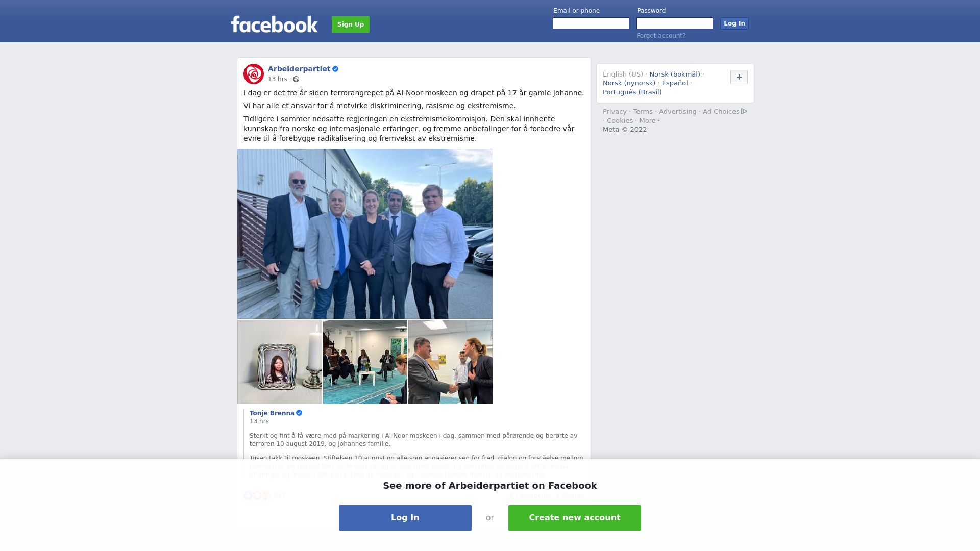Open large group photo outside mosque
Image resolution: width=980 pixels, height=551 pixels.
365,234
